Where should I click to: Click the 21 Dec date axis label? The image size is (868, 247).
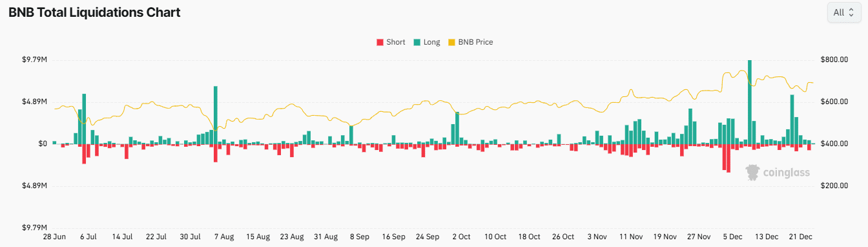(x=801, y=237)
